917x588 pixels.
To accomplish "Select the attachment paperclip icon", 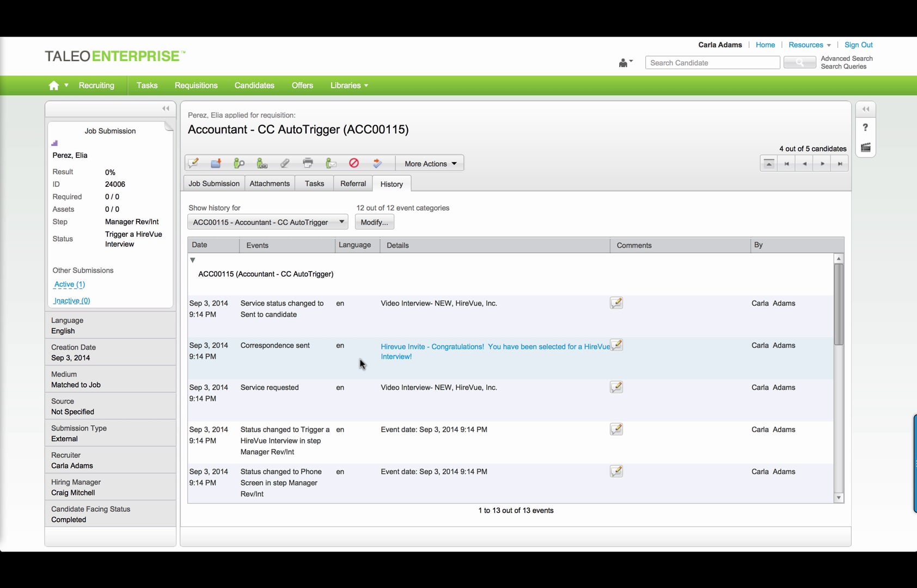I will point(285,163).
